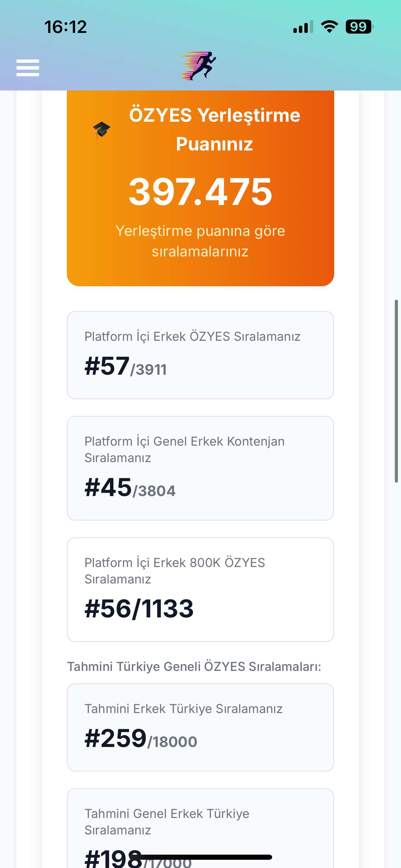Open the hamburger menu

click(x=28, y=68)
